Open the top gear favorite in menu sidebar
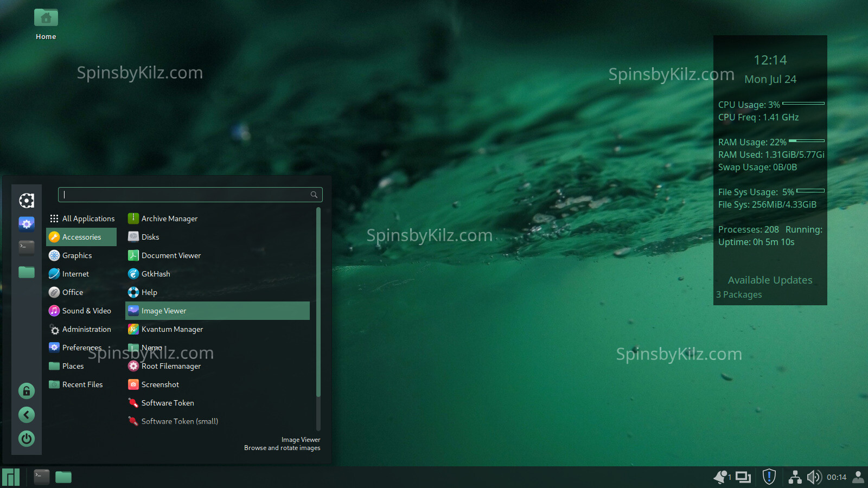The height and width of the screenshot is (488, 868). (x=27, y=201)
